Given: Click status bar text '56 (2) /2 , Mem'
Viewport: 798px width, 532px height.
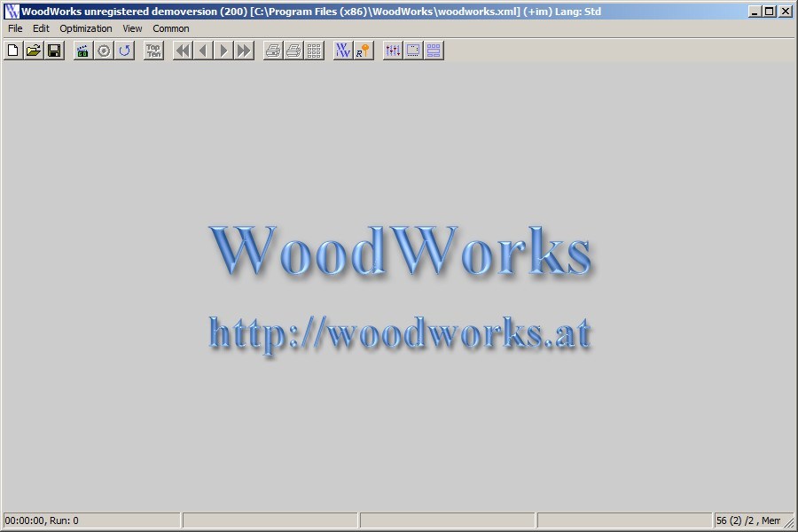Looking at the screenshot, I should click(748, 520).
